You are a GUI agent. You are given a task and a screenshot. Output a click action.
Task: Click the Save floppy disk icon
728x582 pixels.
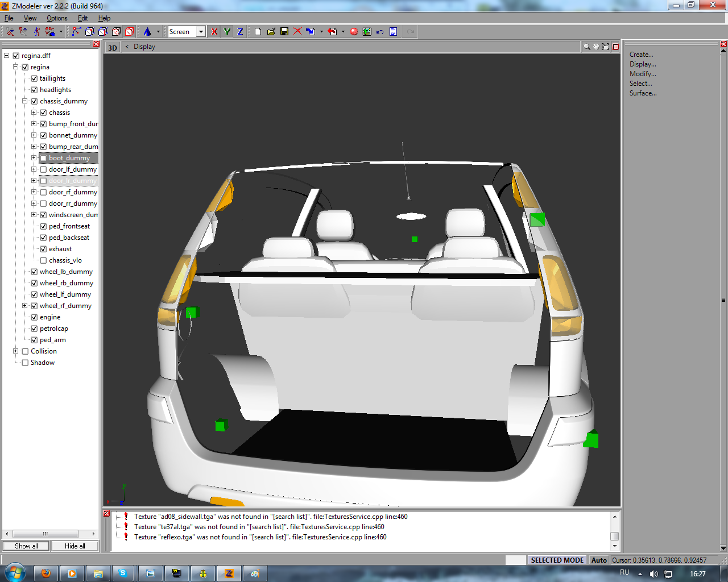284,32
